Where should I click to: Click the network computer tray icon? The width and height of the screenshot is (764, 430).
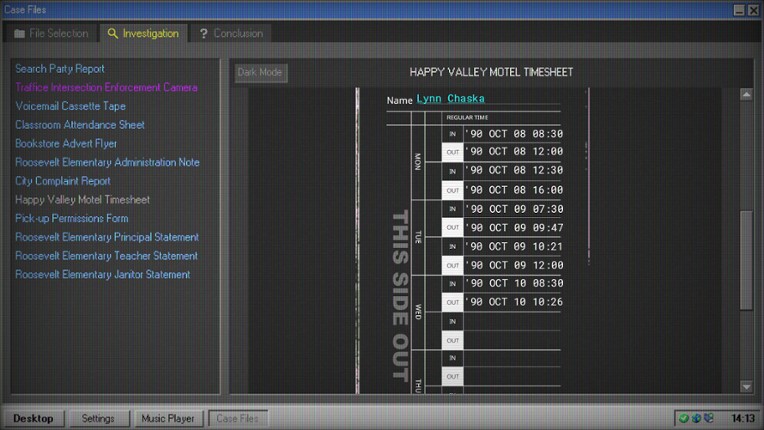[708, 418]
